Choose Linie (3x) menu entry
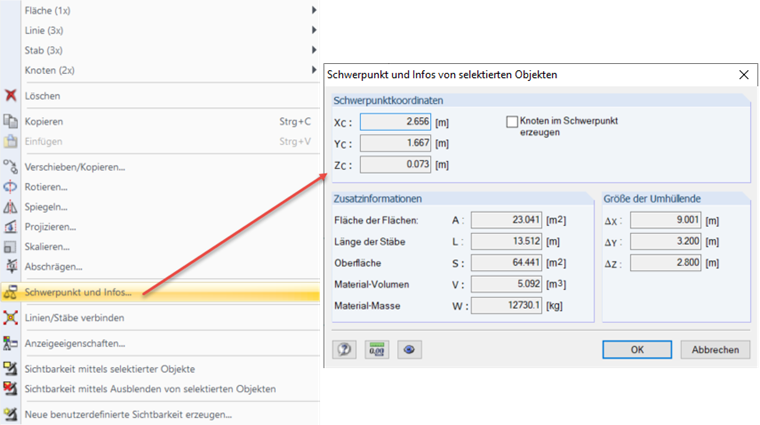 [160, 30]
